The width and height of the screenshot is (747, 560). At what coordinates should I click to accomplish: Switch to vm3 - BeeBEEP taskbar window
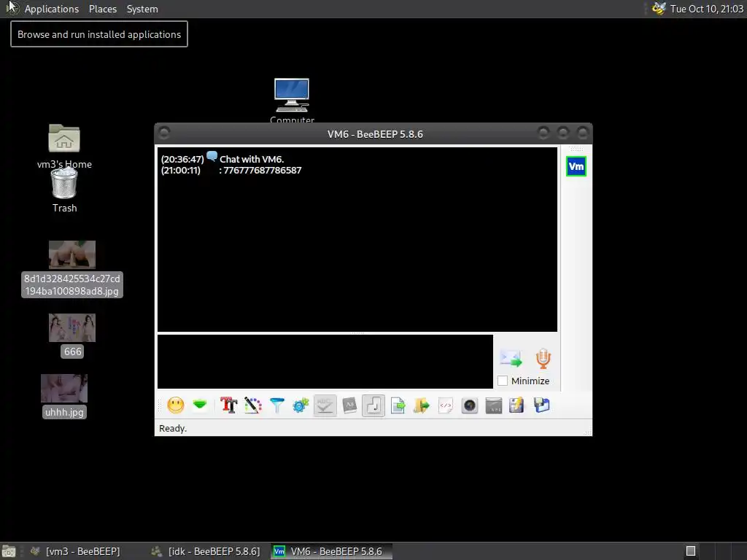click(75, 551)
